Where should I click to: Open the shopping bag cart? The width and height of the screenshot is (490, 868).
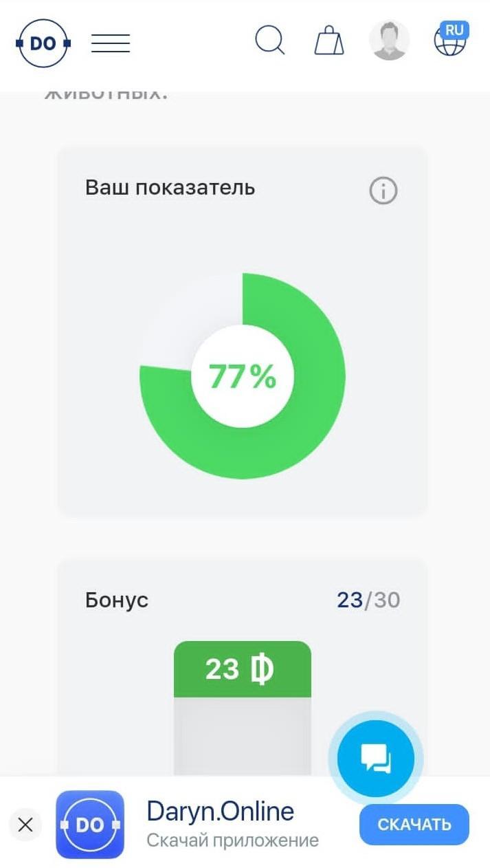pyautogui.click(x=329, y=41)
